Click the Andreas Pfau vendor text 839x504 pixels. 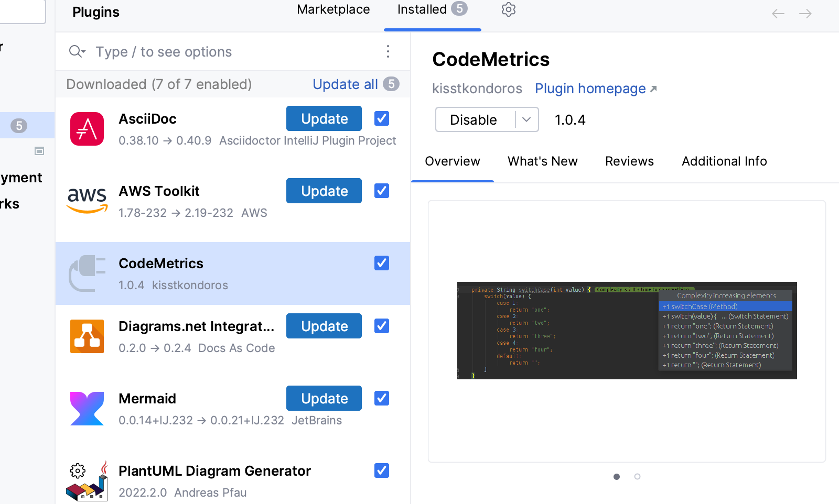click(210, 492)
